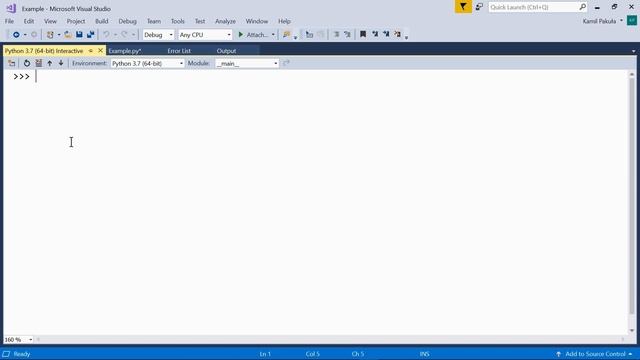The image size is (640, 360).
Task: Open the 160 % zoom level dropdown
Action: click(18, 340)
